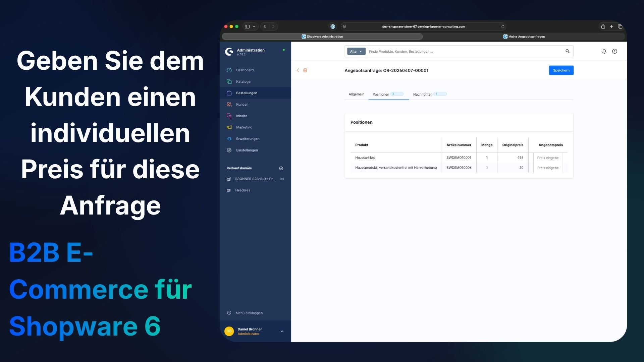The width and height of the screenshot is (644, 362).
Task: Click the browser share icon
Action: [x=603, y=26]
